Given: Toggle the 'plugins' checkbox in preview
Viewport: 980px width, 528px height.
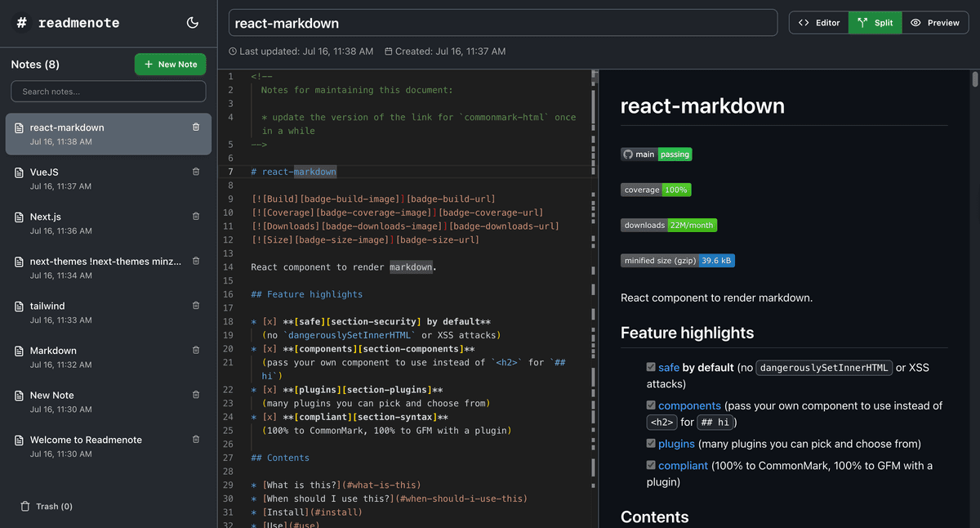Looking at the screenshot, I should pos(651,444).
